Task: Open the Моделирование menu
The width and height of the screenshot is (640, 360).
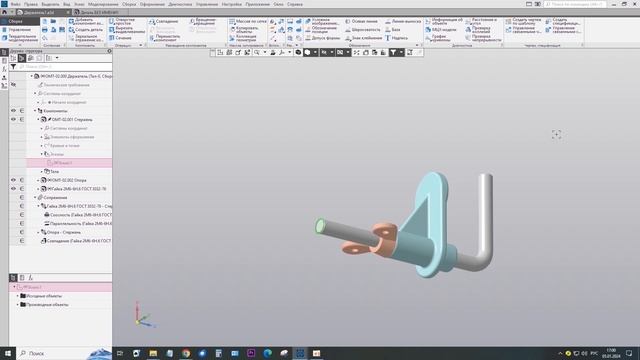Action: 103,4
